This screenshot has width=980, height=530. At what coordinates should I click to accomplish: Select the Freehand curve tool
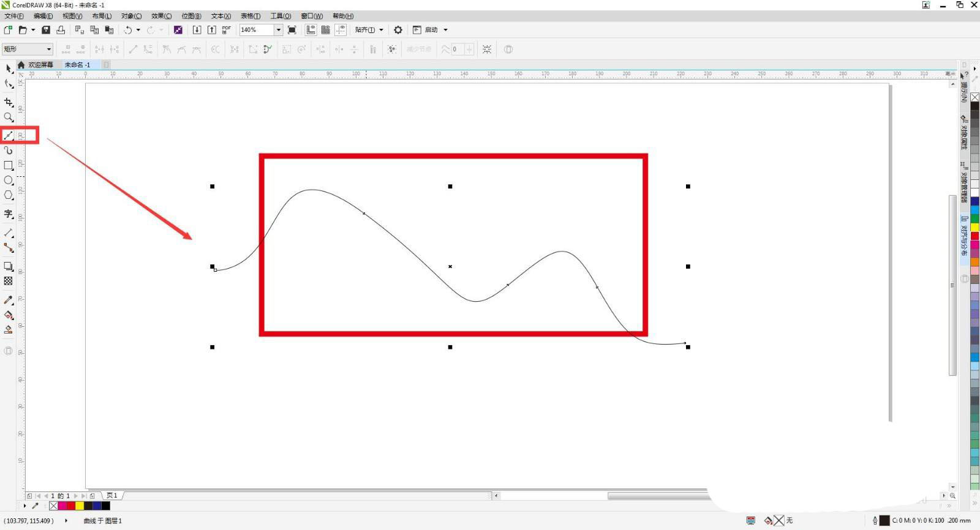coord(8,135)
